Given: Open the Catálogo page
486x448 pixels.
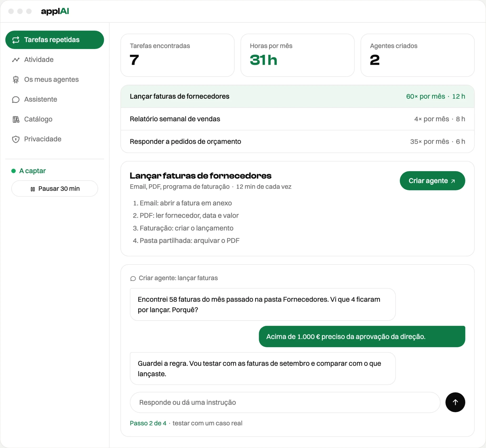Looking at the screenshot, I should click(55, 119).
